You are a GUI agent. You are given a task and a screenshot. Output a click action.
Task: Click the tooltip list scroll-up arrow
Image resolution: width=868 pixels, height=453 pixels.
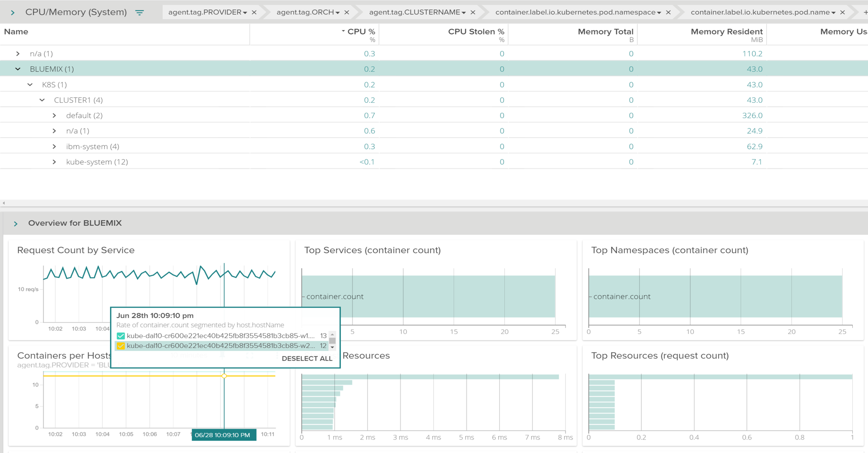(x=332, y=335)
